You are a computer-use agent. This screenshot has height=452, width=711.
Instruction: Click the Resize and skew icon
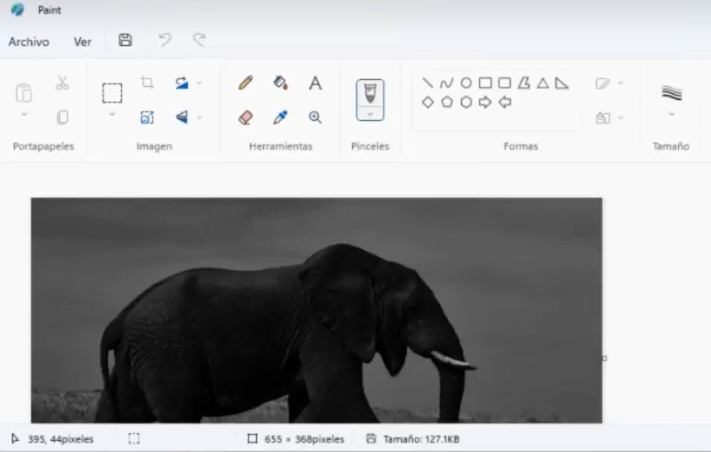tap(147, 117)
